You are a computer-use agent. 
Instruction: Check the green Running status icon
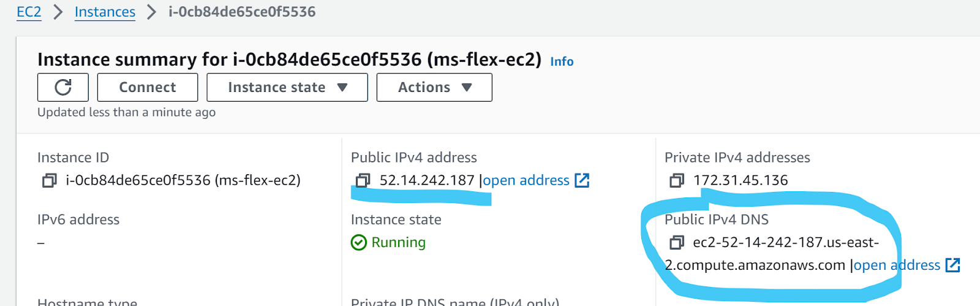[x=359, y=242]
